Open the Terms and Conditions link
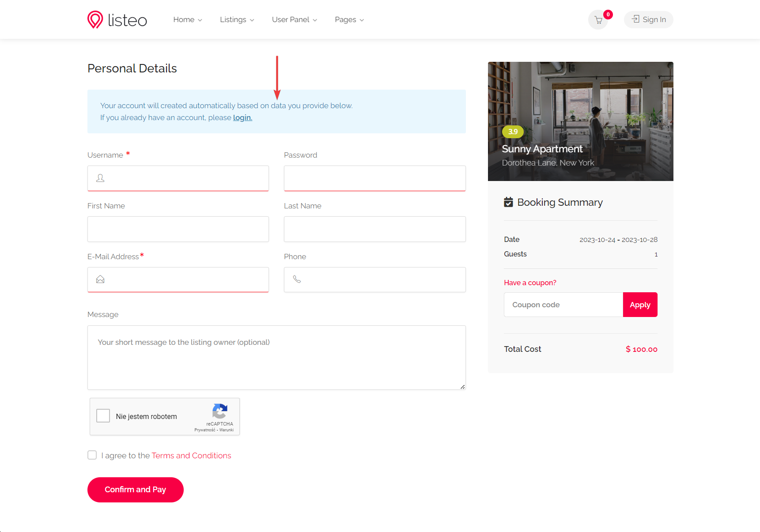760x532 pixels. (x=191, y=456)
